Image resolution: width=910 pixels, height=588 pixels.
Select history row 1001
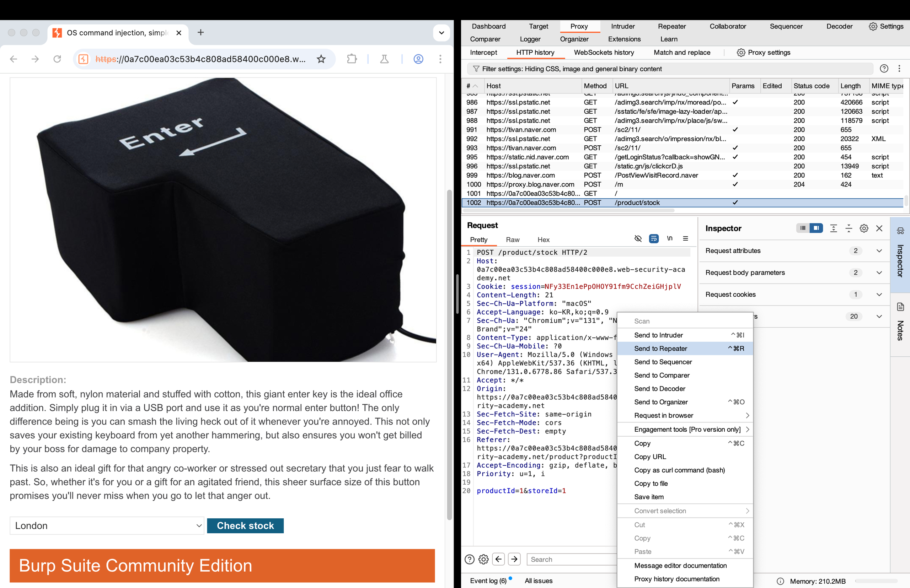coord(682,193)
